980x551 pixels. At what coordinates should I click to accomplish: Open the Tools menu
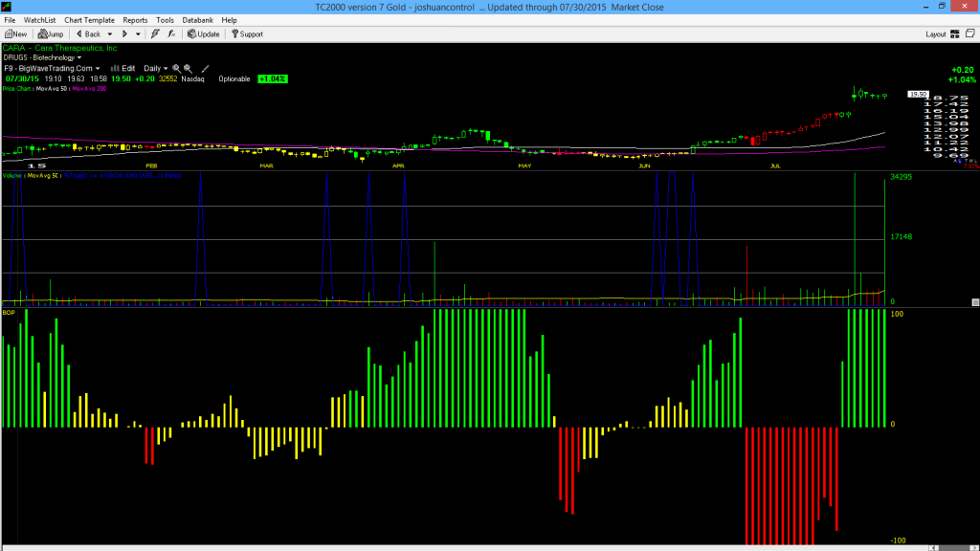pos(165,20)
